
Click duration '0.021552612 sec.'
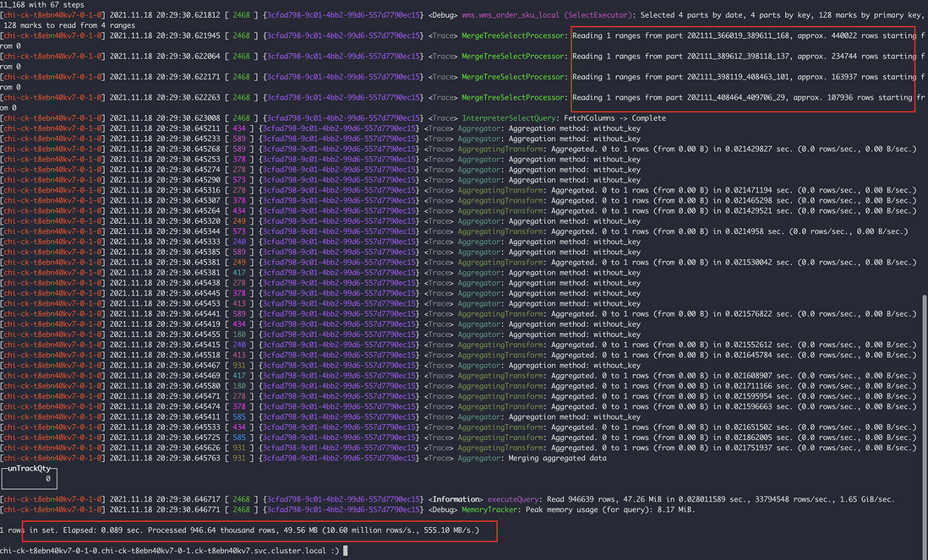pyautogui.click(x=757, y=345)
